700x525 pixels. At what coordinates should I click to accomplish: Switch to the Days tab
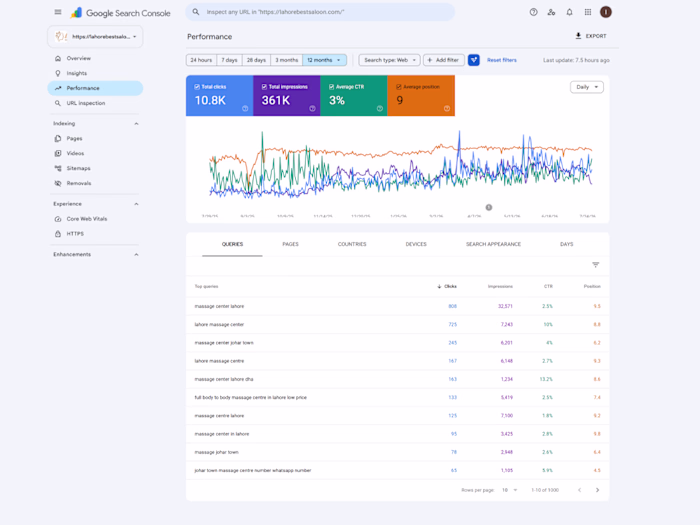click(567, 244)
